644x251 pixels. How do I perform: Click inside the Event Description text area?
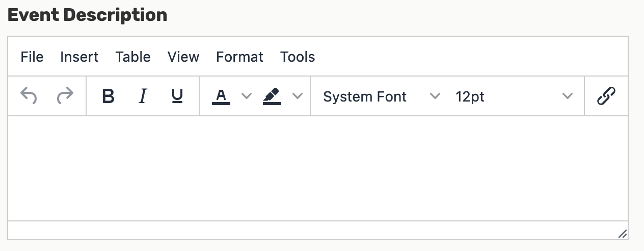point(318,168)
